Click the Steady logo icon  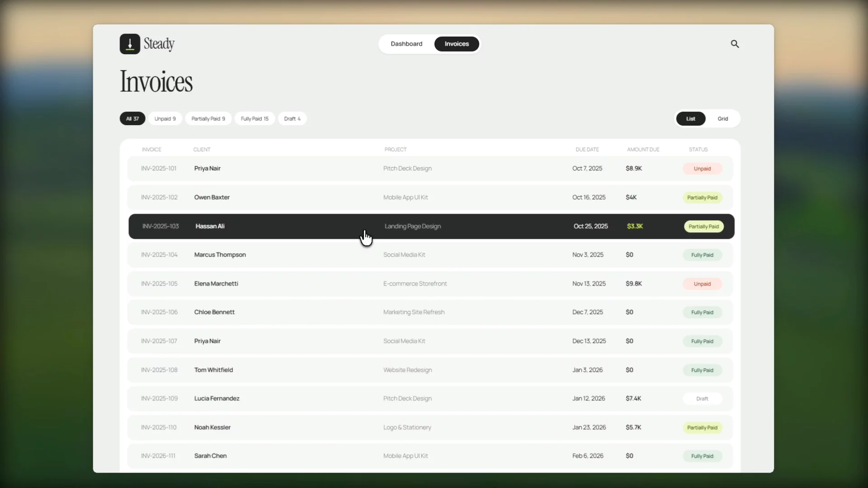pos(130,44)
